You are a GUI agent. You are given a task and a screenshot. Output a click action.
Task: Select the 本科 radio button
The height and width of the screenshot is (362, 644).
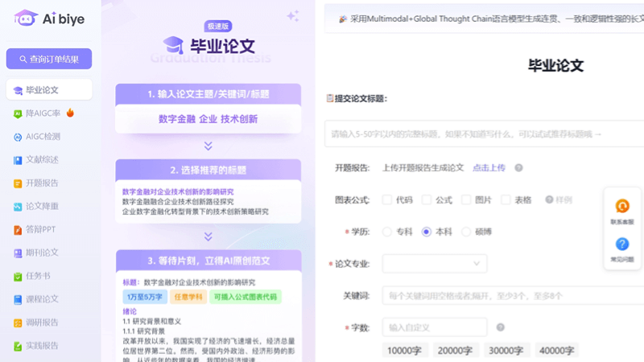click(x=427, y=232)
